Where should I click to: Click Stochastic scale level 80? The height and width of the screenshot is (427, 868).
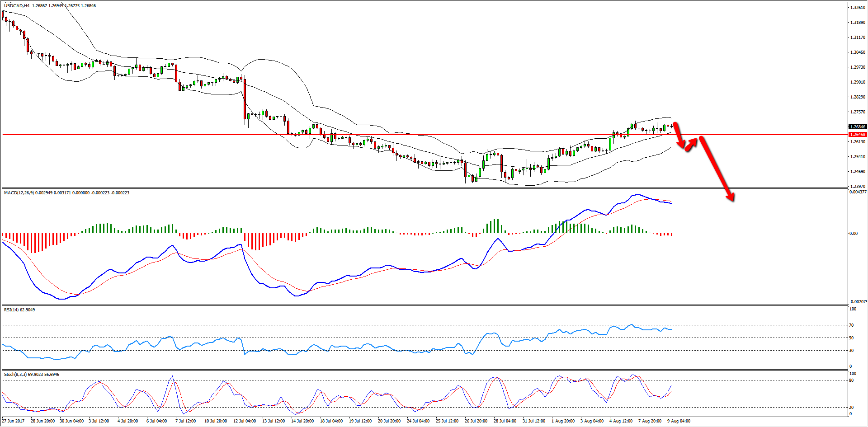click(851, 380)
